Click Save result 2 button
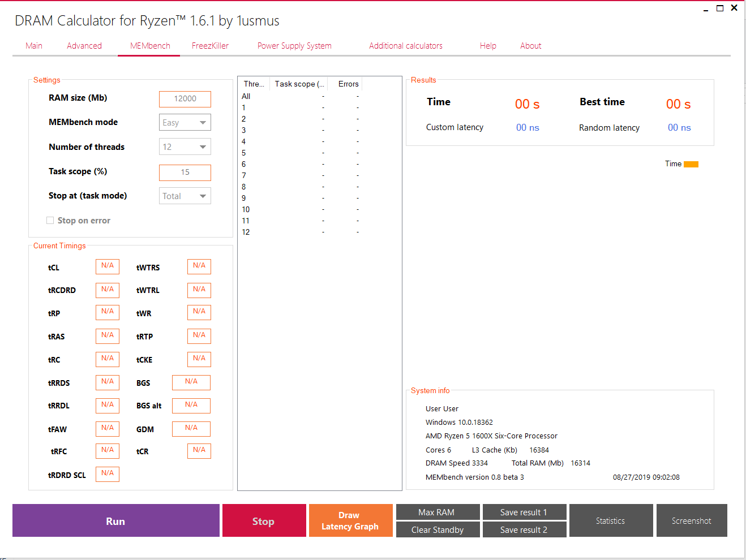The width and height of the screenshot is (746, 560). [x=525, y=529]
